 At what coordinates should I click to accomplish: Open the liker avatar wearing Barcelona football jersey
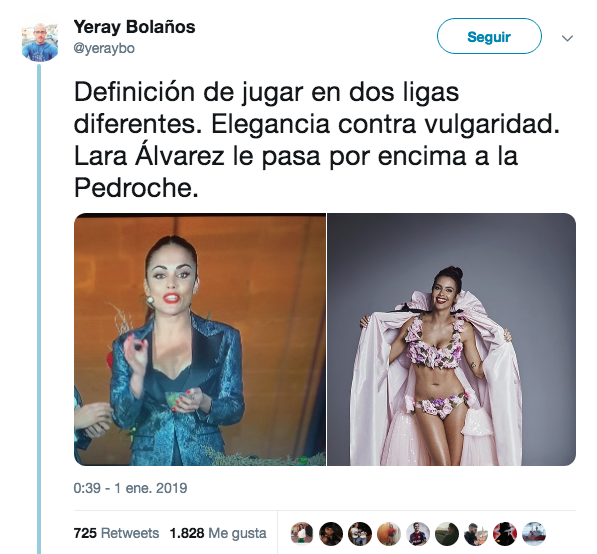418,533
